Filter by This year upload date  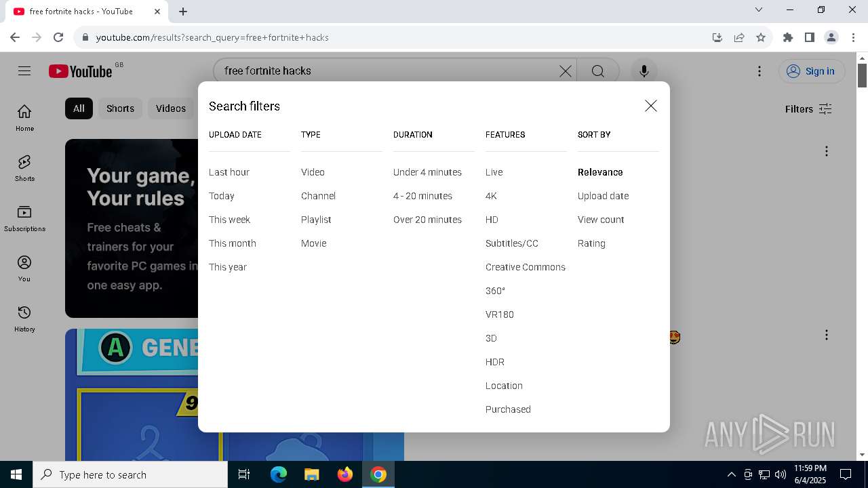[228, 267]
